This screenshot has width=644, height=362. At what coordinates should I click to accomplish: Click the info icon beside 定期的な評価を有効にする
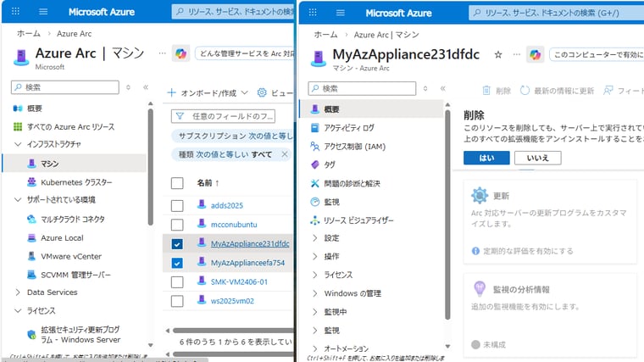point(475,251)
